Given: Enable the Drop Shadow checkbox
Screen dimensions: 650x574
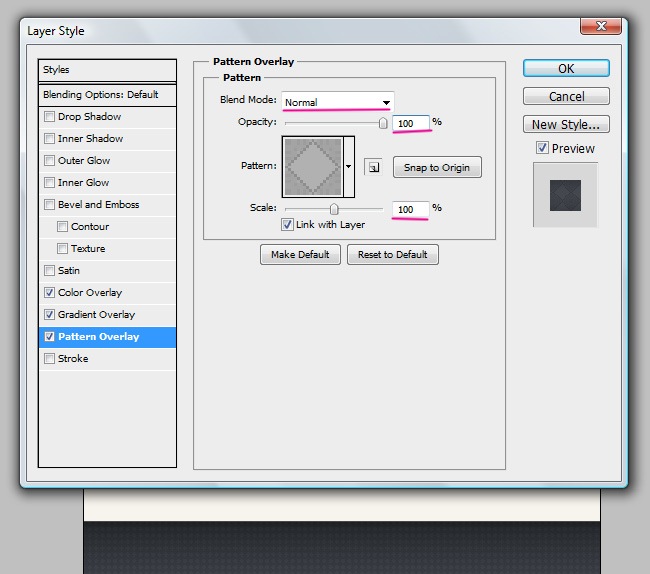Looking at the screenshot, I should 50,117.
